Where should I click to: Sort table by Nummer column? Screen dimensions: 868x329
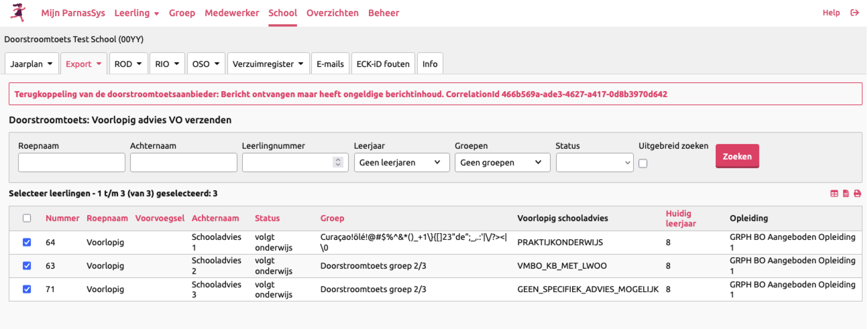tap(63, 219)
